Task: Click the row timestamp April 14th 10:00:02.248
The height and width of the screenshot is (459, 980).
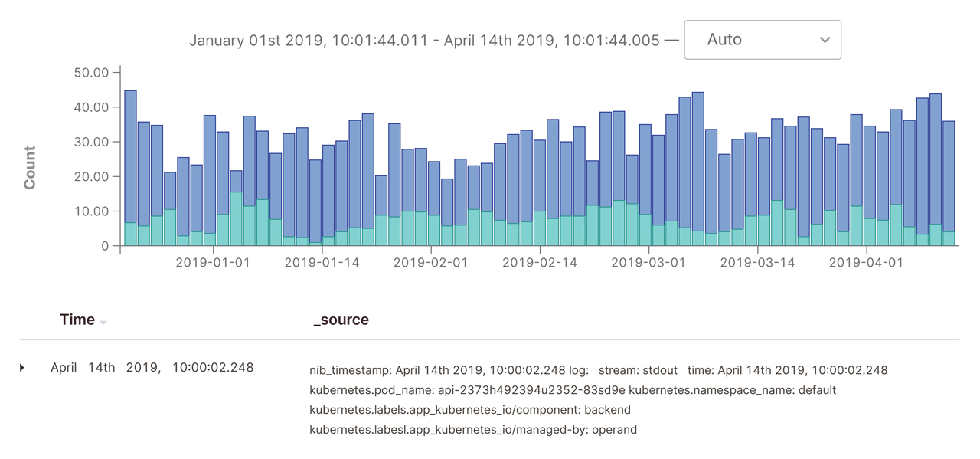Action: (x=152, y=368)
